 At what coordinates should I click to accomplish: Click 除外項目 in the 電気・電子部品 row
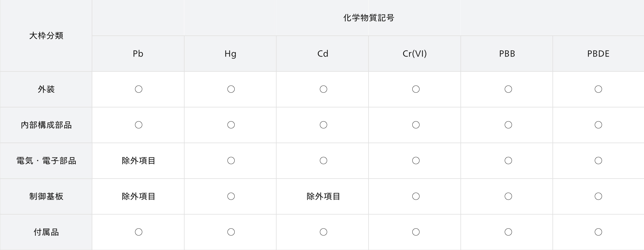tap(139, 161)
